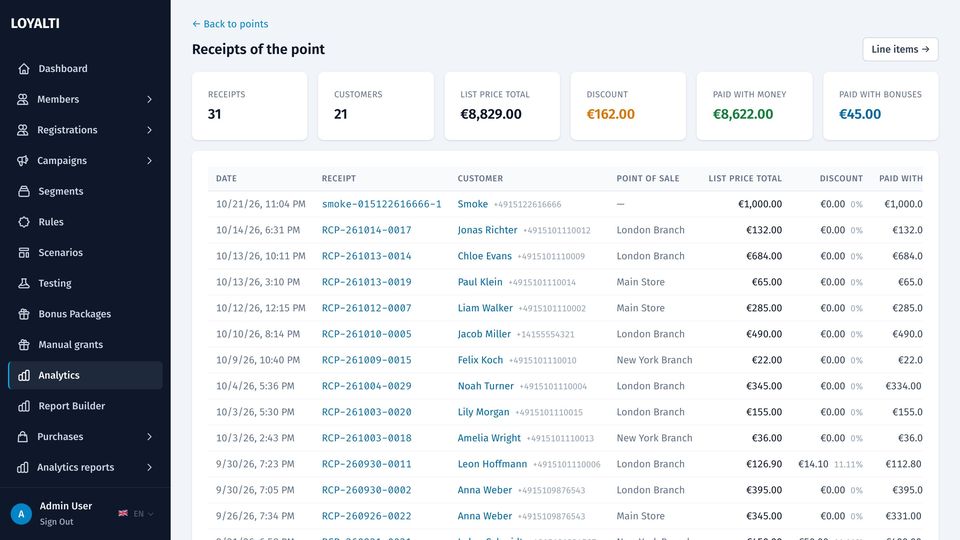Click the Purchases bag icon

pos(23,437)
